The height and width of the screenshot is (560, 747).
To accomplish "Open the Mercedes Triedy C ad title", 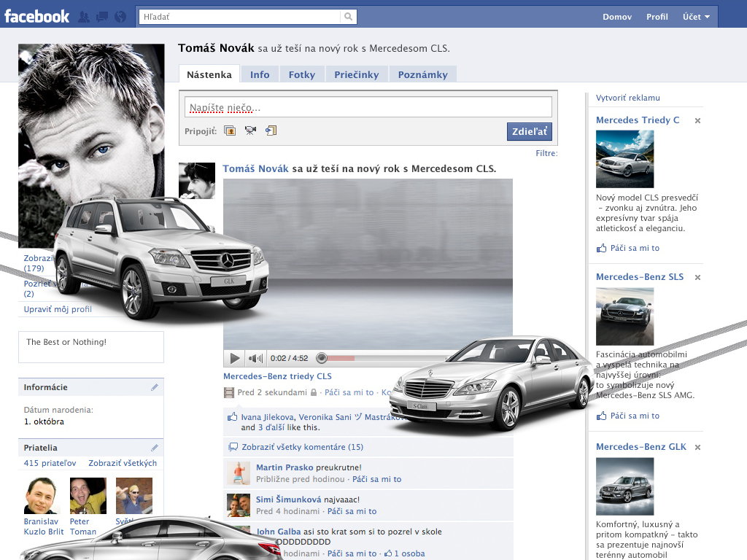I will [638, 120].
